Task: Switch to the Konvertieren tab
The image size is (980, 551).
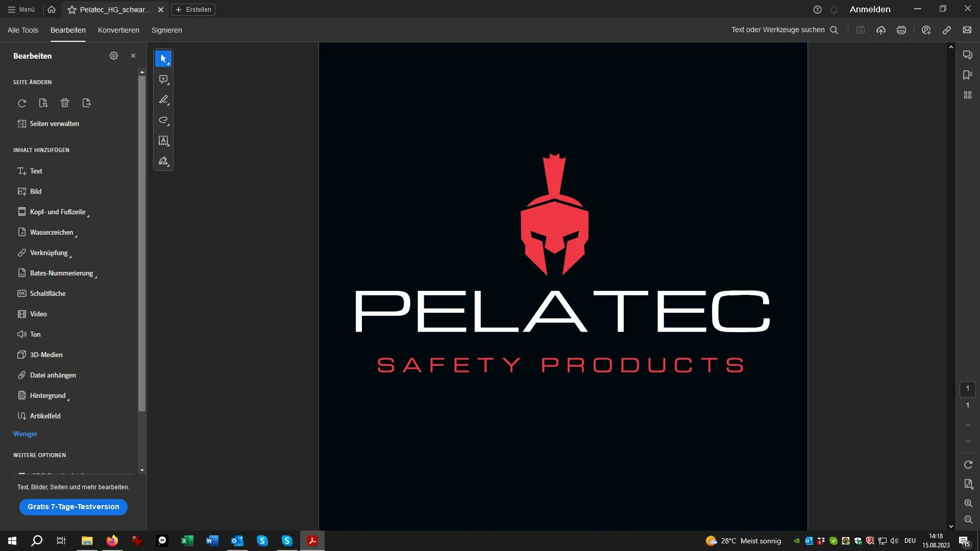Action: pos(118,30)
